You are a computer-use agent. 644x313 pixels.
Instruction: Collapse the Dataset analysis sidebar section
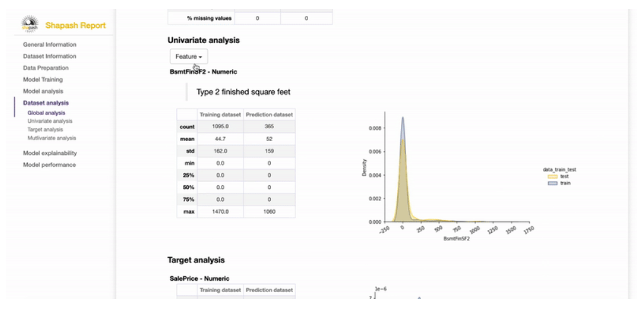pyautogui.click(x=46, y=103)
